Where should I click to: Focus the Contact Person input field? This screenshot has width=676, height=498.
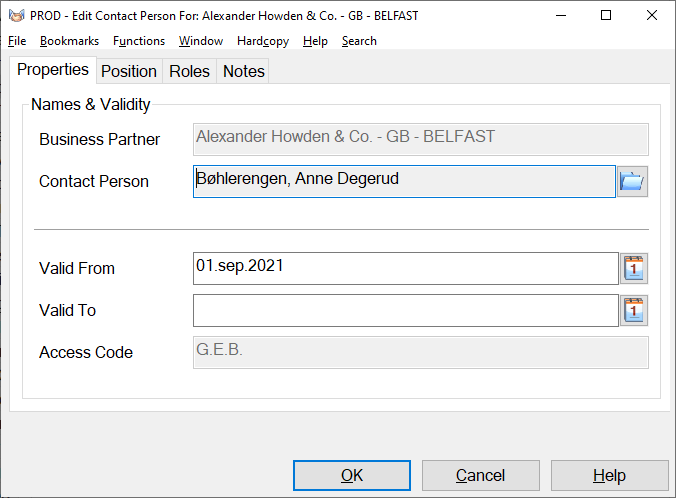[x=404, y=182]
